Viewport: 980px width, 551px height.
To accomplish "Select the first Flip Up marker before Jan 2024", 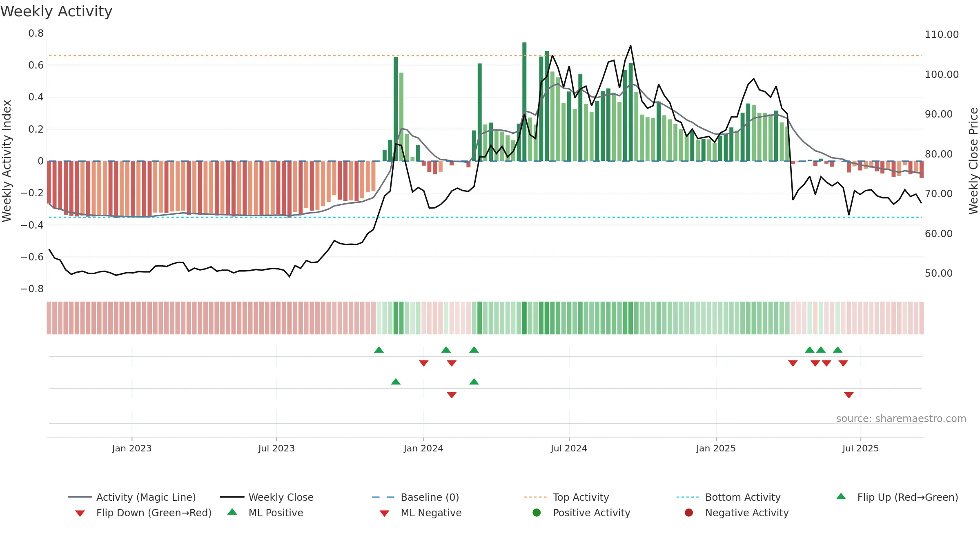I will (379, 350).
